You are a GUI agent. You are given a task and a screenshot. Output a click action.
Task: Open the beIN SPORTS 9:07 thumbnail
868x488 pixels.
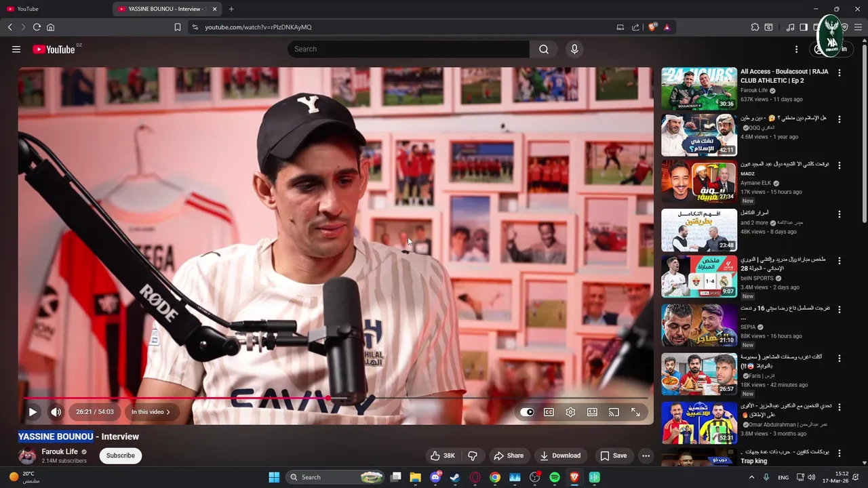[699, 276]
